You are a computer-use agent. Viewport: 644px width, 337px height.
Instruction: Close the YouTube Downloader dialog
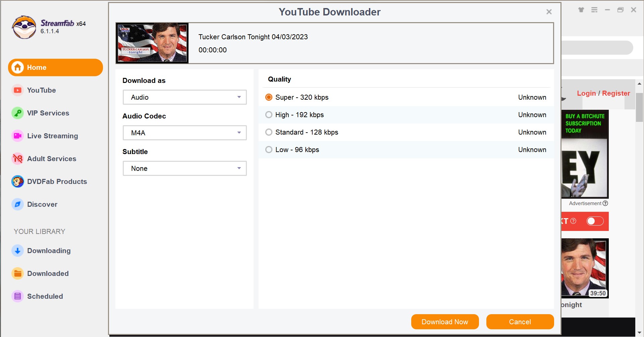click(x=549, y=12)
